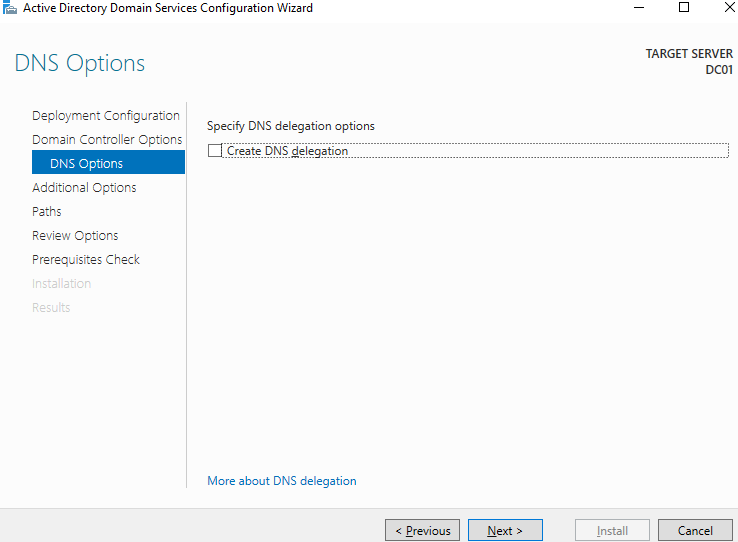Open More about DNS delegation link

282,481
